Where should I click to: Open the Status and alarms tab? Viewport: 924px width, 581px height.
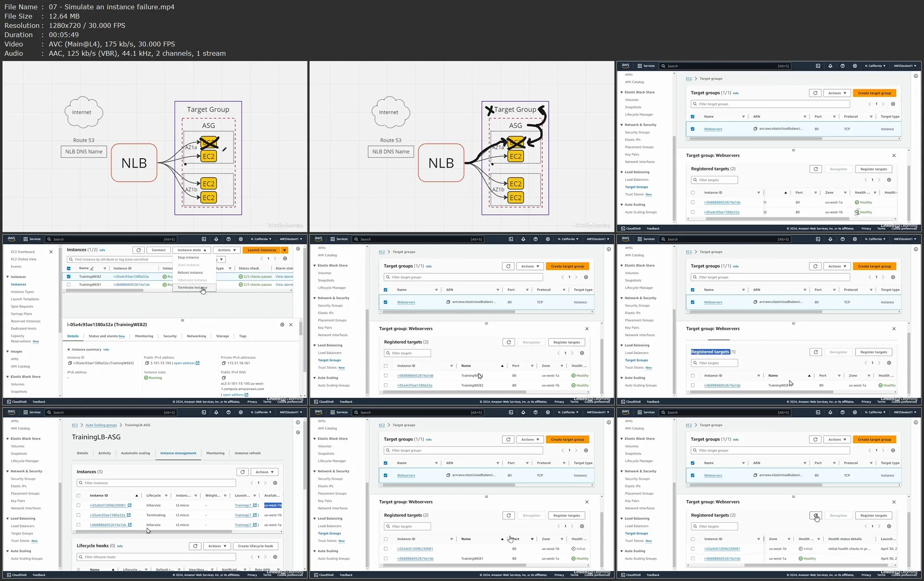pyautogui.click(x=107, y=336)
